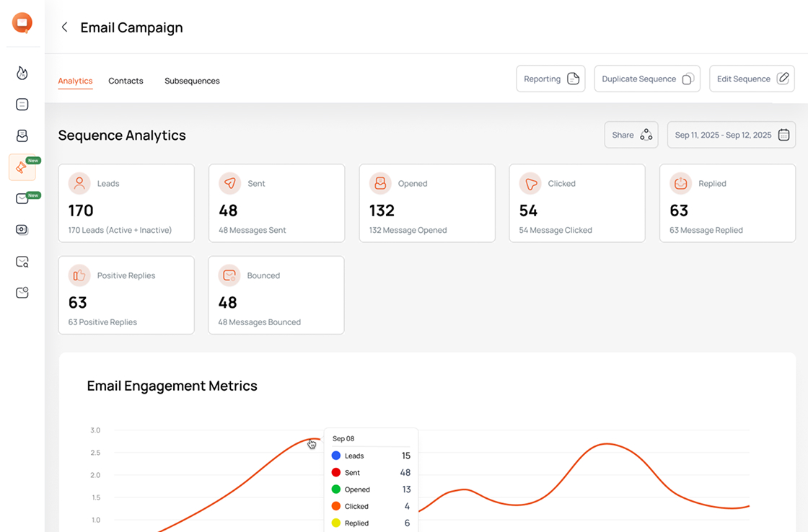
Task: Open the new email inbox sidebar icon
Action: [22, 198]
